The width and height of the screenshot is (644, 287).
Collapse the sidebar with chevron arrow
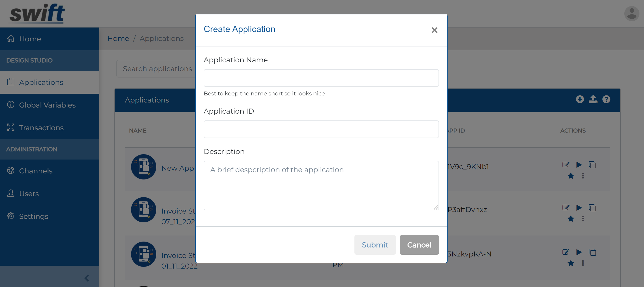pyautogui.click(x=87, y=278)
